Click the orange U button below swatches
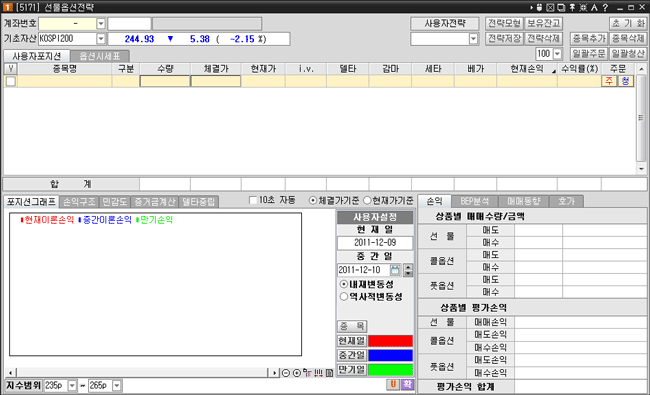Viewport: 650px width, 395px height. [393, 384]
